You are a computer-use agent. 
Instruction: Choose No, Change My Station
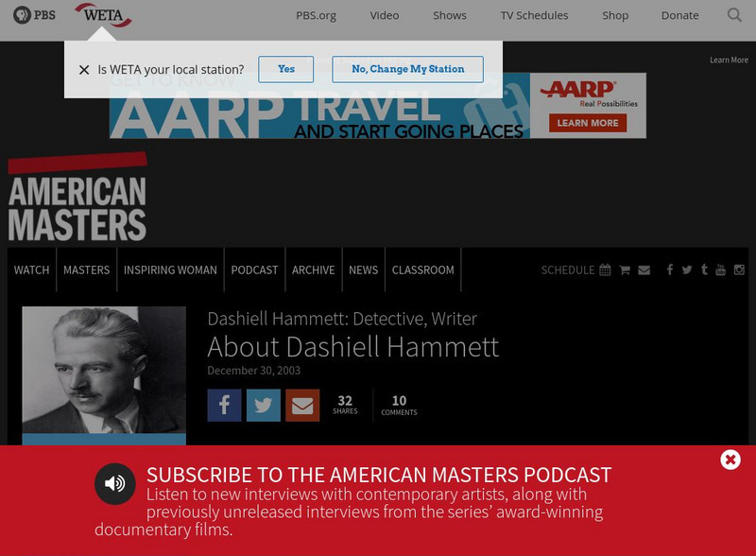[x=407, y=69]
